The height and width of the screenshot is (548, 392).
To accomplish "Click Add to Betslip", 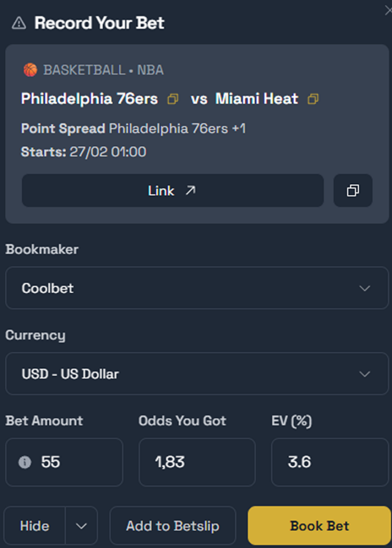I will click(173, 526).
